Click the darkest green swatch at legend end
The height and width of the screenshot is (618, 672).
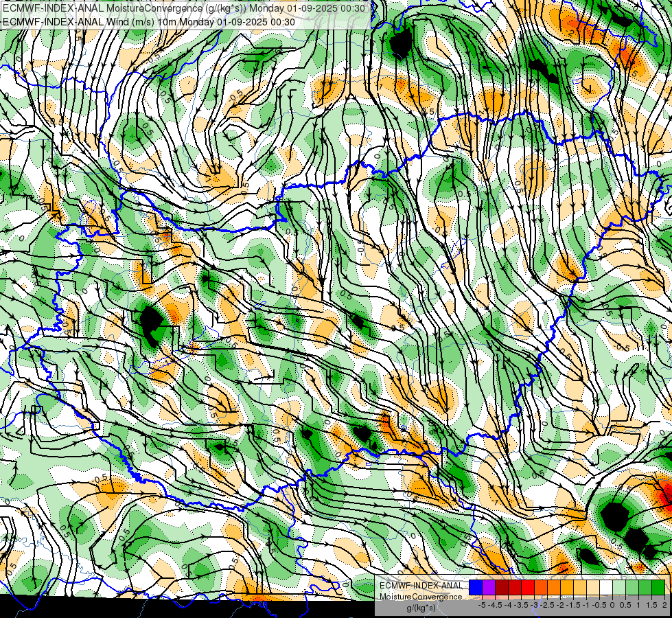point(658,587)
